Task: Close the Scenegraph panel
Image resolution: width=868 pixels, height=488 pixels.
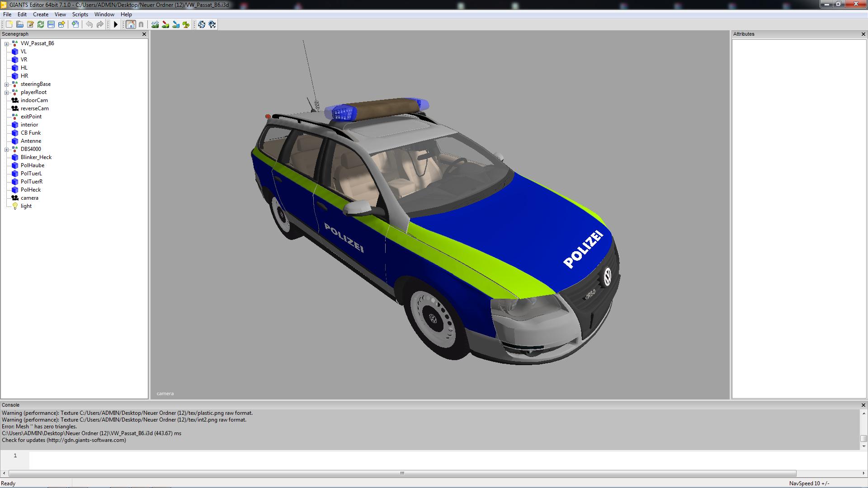Action: (144, 34)
